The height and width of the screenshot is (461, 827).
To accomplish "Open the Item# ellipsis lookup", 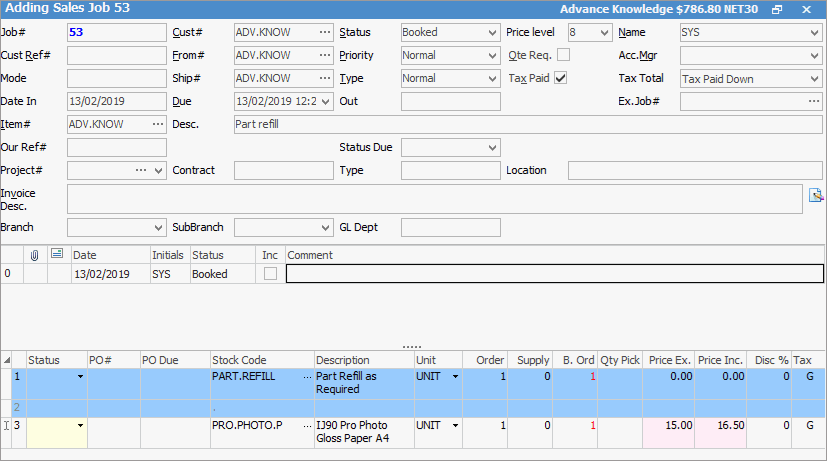I will pyautogui.click(x=157, y=124).
